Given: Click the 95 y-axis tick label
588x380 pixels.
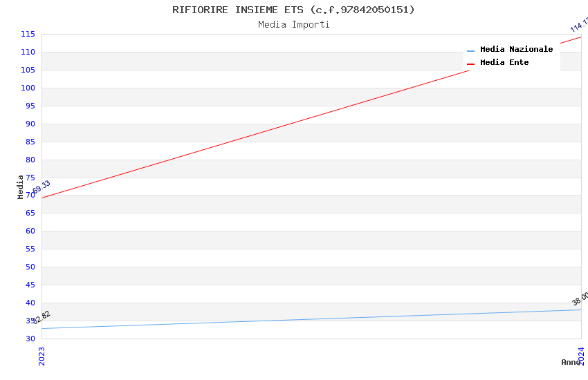Looking at the screenshot, I should coord(30,106).
